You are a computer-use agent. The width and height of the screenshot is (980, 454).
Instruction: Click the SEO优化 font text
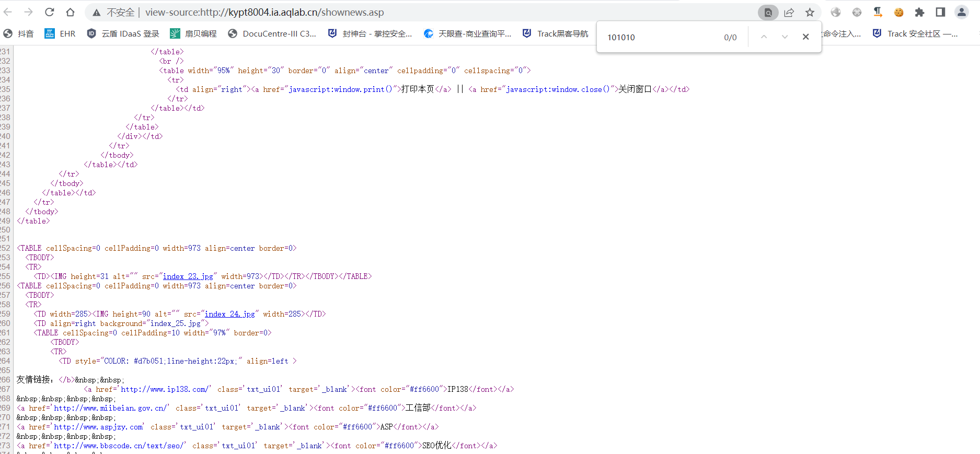click(436, 446)
